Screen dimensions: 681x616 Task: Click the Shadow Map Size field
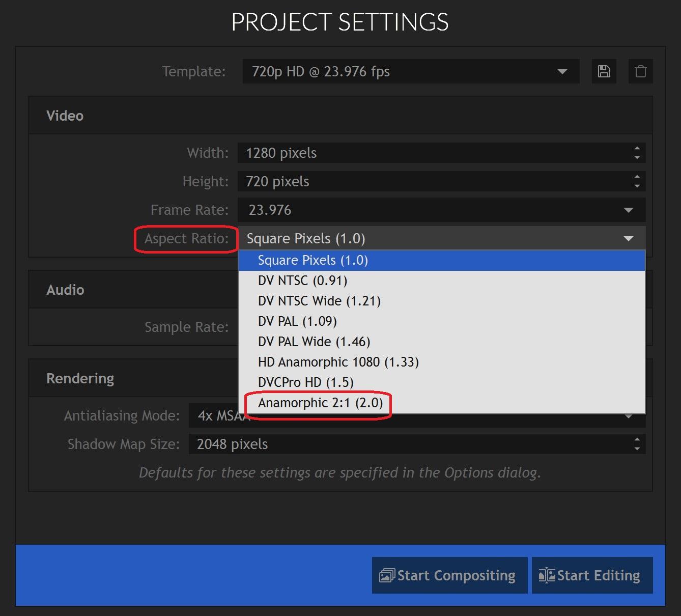coord(407,444)
